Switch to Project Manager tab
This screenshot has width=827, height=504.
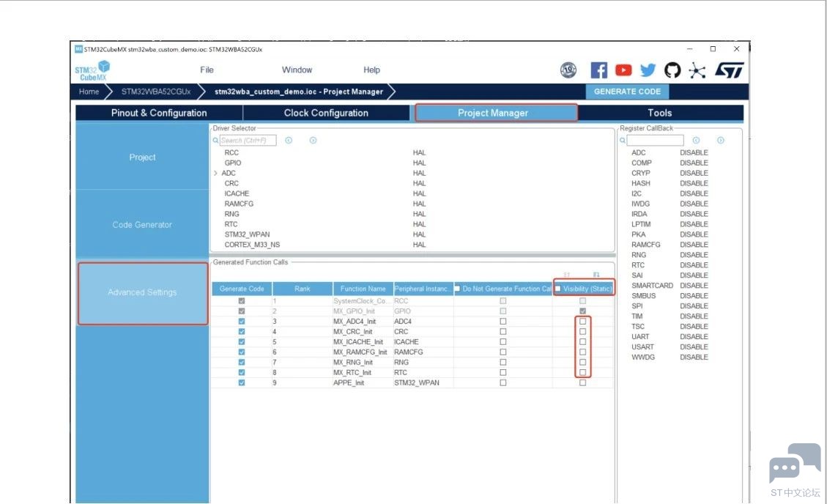click(496, 113)
